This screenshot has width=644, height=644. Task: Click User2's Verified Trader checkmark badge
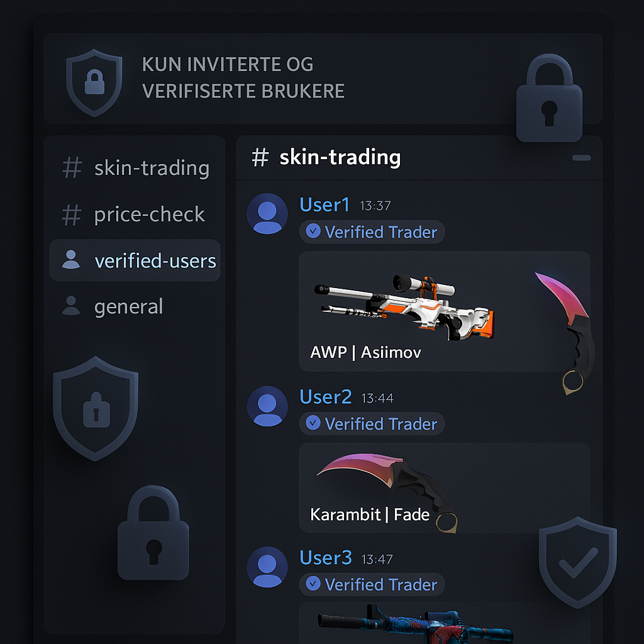(x=313, y=423)
